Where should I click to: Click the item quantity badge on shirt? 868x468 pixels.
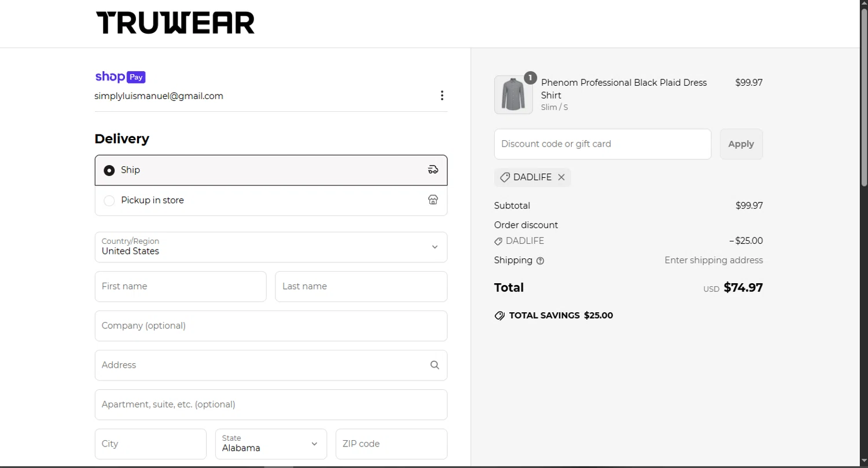[530, 78]
